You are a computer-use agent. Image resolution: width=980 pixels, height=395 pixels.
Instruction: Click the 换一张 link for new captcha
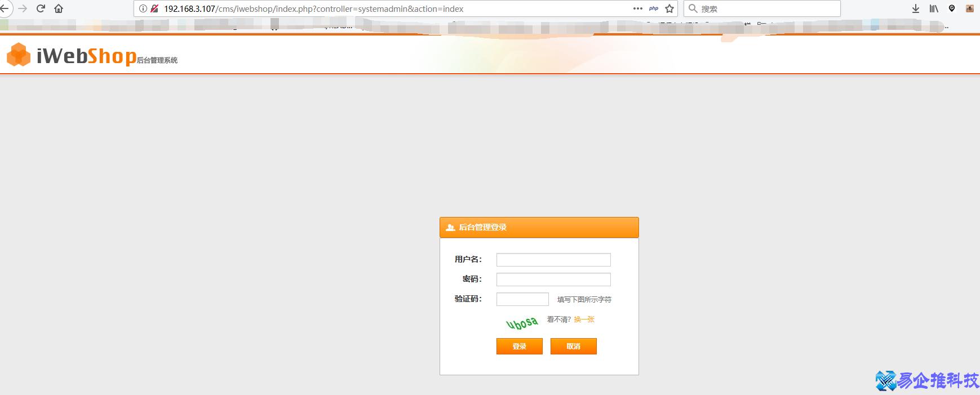584,319
